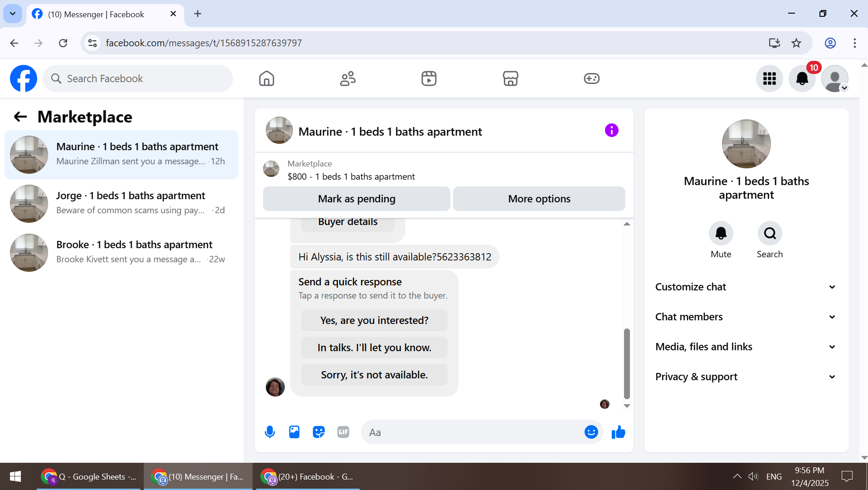Open the Facebook menu grid icon

770,78
